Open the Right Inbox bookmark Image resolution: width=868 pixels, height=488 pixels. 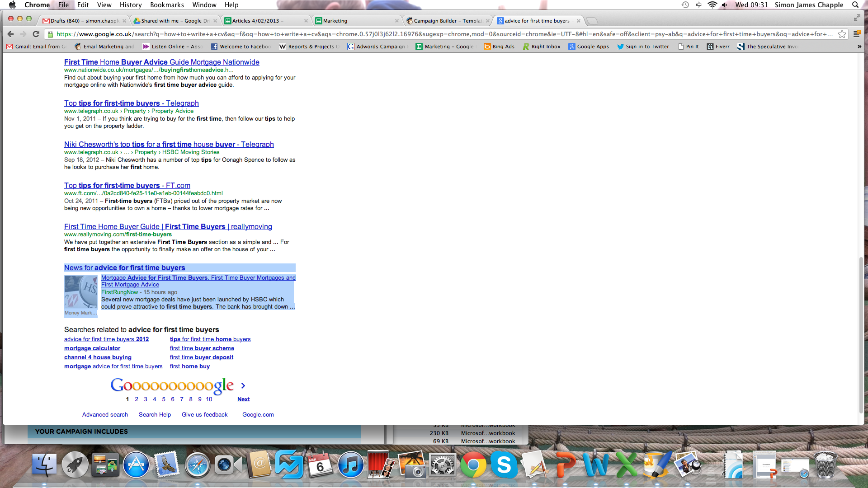point(542,47)
